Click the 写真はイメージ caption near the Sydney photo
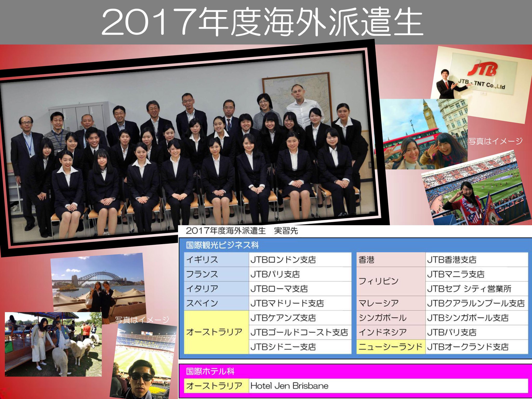This screenshot has height=399, width=532. tap(142, 320)
